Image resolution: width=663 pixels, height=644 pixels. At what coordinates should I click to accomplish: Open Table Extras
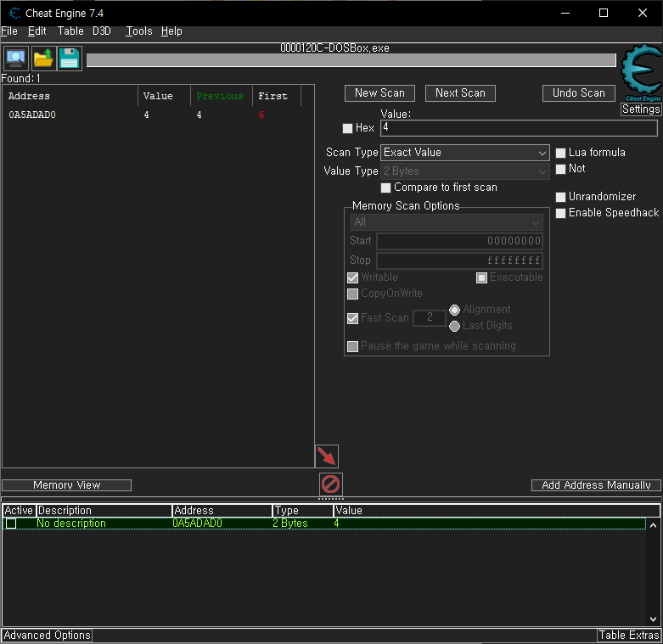629,636
